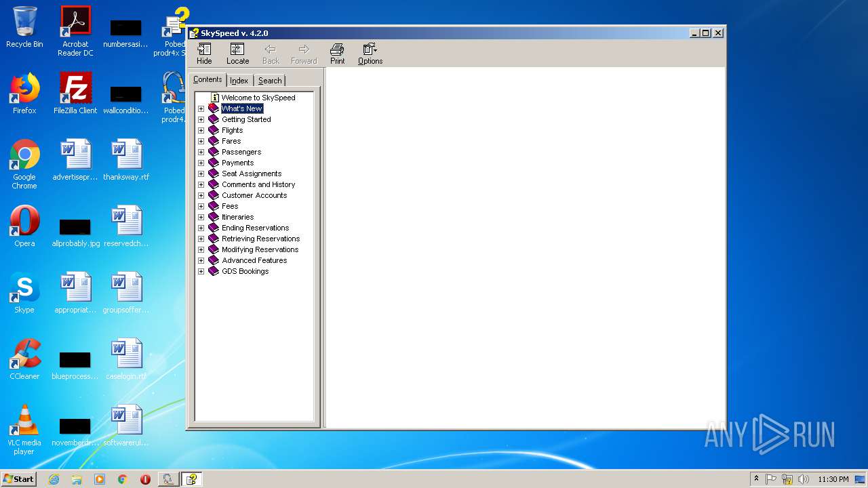
Task: Show hidden system tray icons arrow
Action: point(756,479)
